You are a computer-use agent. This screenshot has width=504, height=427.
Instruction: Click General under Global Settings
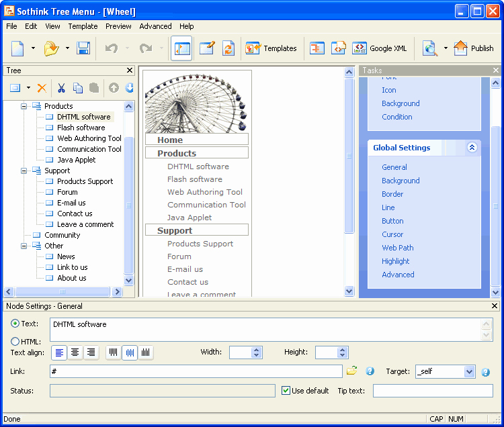click(x=394, y=167)
